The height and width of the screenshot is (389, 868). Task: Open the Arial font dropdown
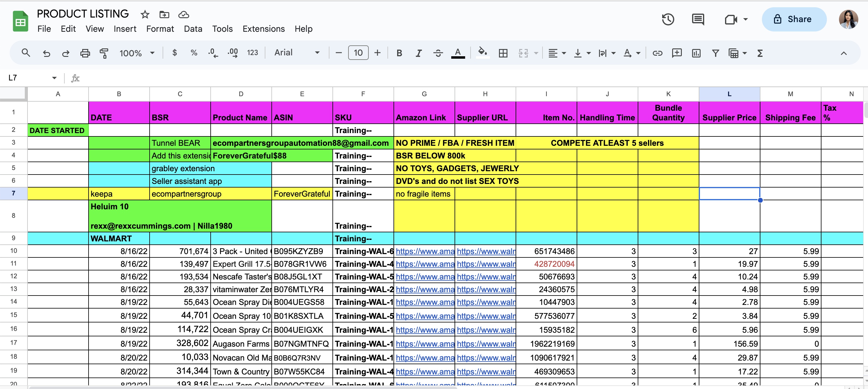[x=296, y=53]
